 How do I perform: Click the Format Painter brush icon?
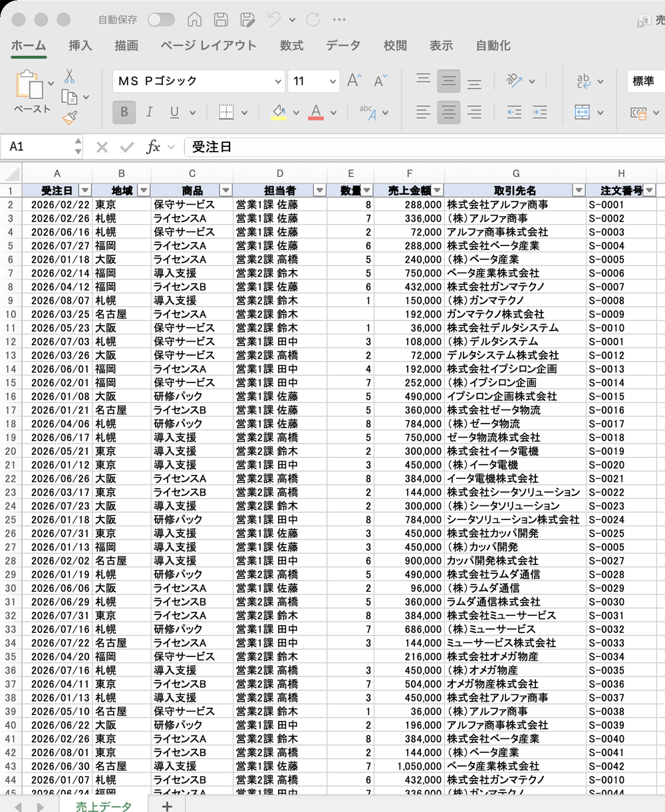point(70,118)
